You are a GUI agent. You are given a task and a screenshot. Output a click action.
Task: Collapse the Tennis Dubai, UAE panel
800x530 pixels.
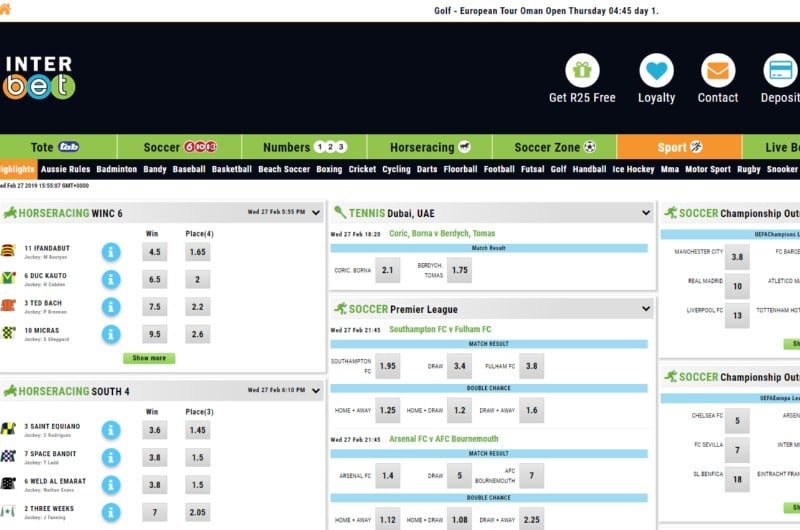[x=645, y=213]
